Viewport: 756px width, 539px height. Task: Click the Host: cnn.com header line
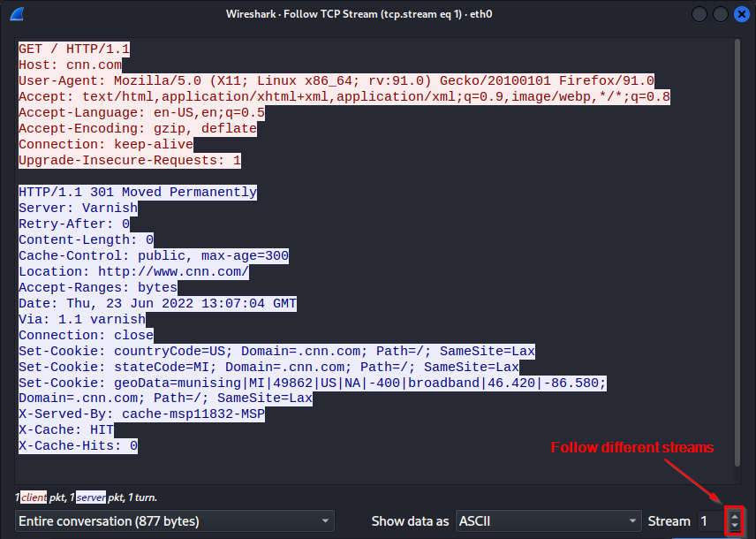pyautogui.click(x=70, y=65)
